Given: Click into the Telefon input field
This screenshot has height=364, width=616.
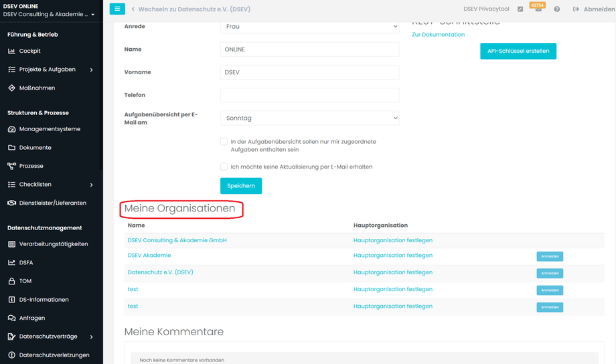Looking at the screenshot, I should tap(309, 95).
